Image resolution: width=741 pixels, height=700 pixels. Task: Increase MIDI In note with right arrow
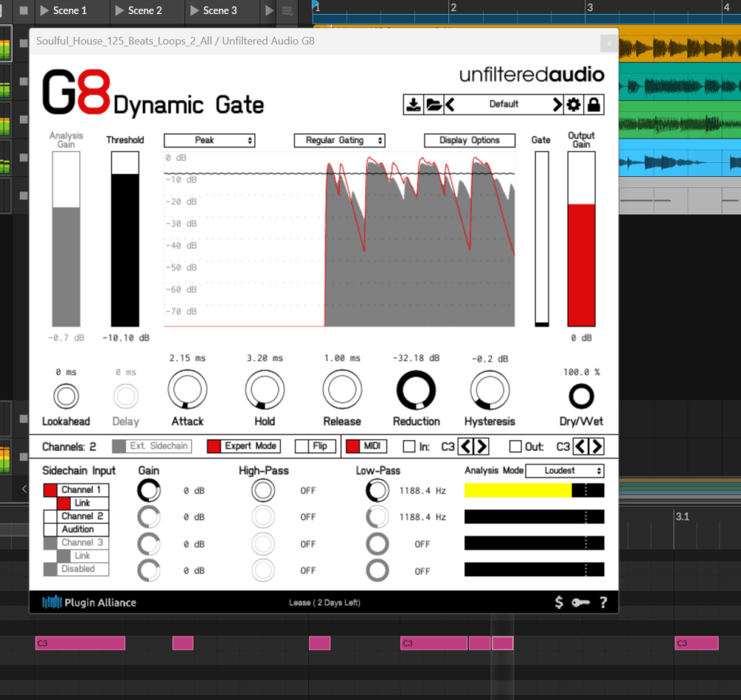pos(482,447)
